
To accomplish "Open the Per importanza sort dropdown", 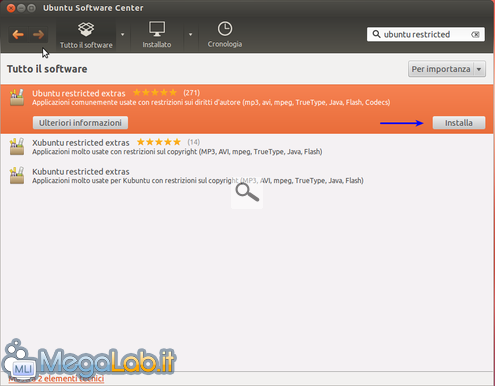I will 447,69.
